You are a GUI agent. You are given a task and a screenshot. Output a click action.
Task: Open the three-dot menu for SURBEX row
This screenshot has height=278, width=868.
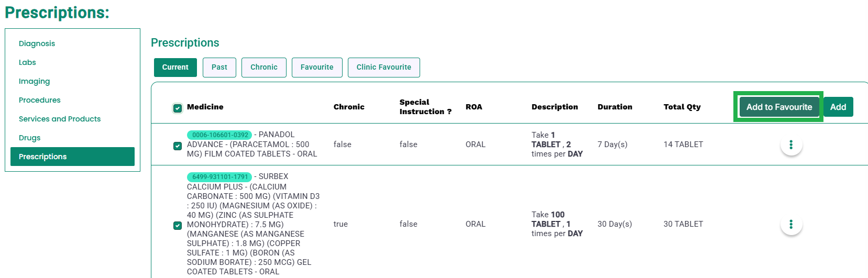791,224
